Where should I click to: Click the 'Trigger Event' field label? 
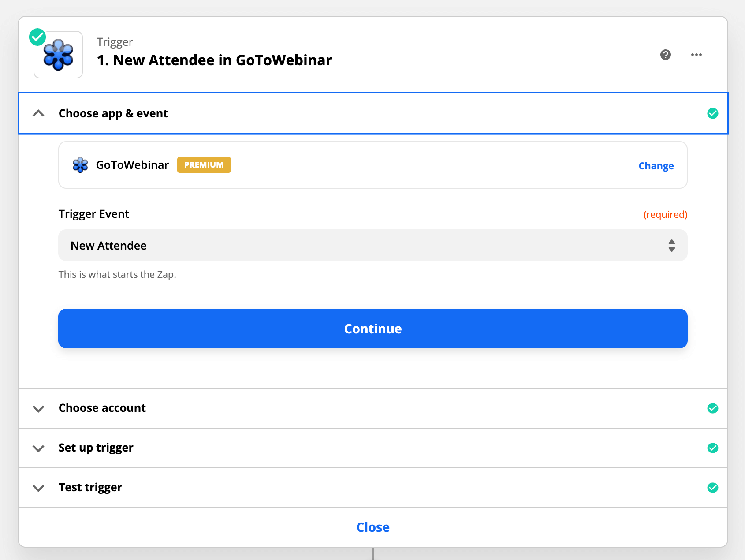pyautogui.click(x=94, y=214)
